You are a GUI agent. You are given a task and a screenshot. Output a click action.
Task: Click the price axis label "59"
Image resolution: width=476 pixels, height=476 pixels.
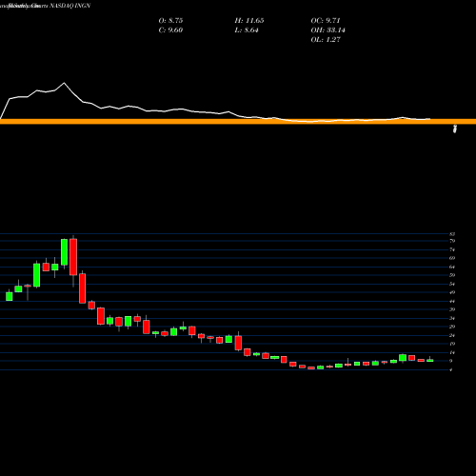(452, 275)
